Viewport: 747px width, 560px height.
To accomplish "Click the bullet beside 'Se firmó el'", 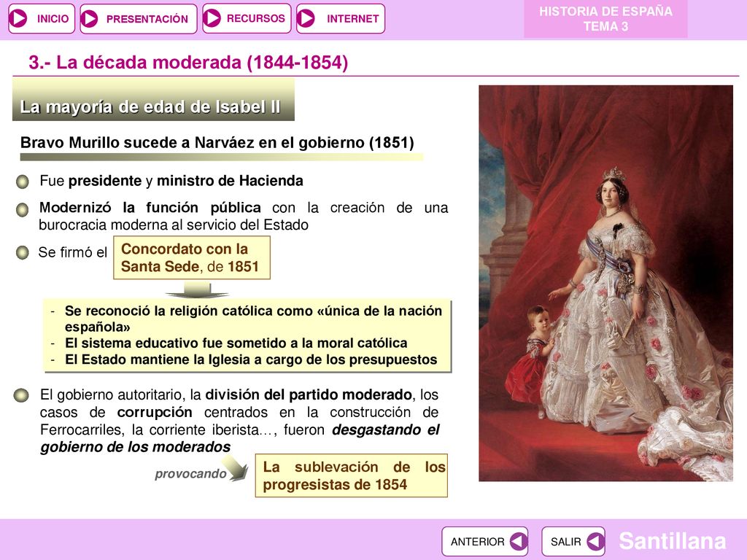I will coord(23,252).
